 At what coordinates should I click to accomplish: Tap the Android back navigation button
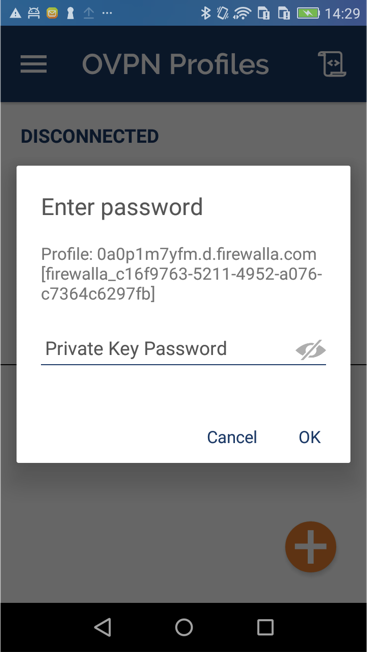[102, 627]
